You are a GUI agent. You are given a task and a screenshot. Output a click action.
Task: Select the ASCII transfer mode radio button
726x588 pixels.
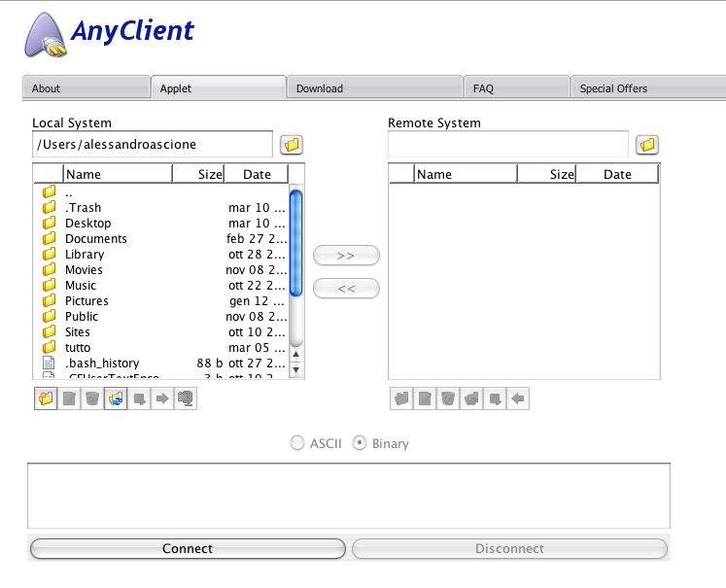click(297, 443)
